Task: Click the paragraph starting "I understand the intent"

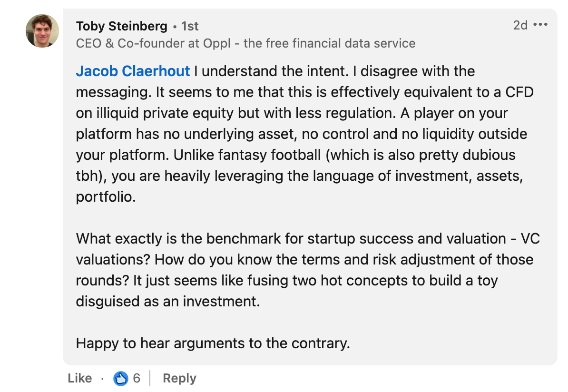Action: (x=305, y=134)
